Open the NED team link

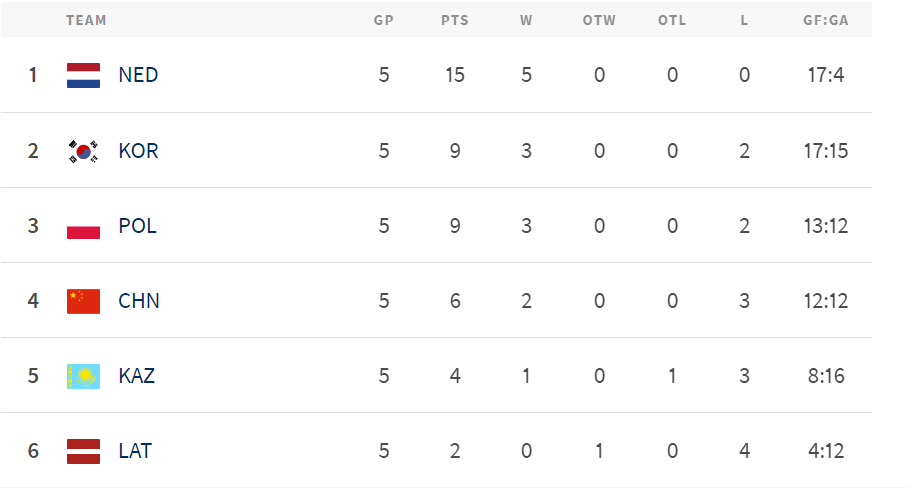(138, 75)
